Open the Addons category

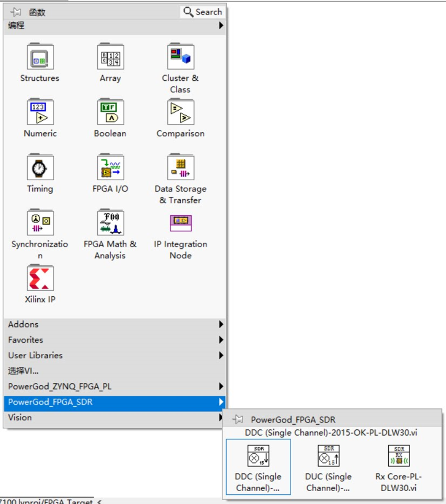pyautogui.click(x=115, y=324)
